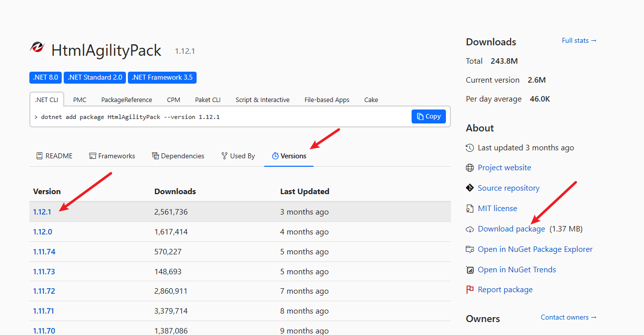Click the NuGet Package Explorer icon
The image size is (644, 335).
coord(470,249)
